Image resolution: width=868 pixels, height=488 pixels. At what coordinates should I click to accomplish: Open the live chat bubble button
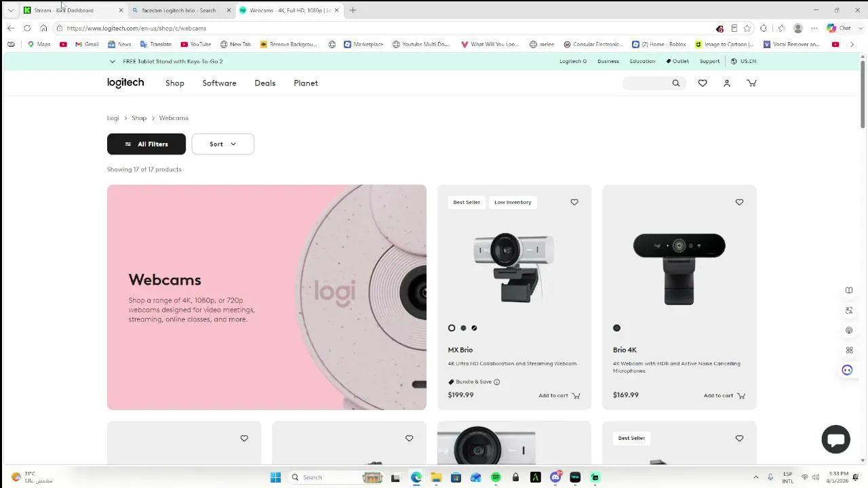(x=835, y=439)
